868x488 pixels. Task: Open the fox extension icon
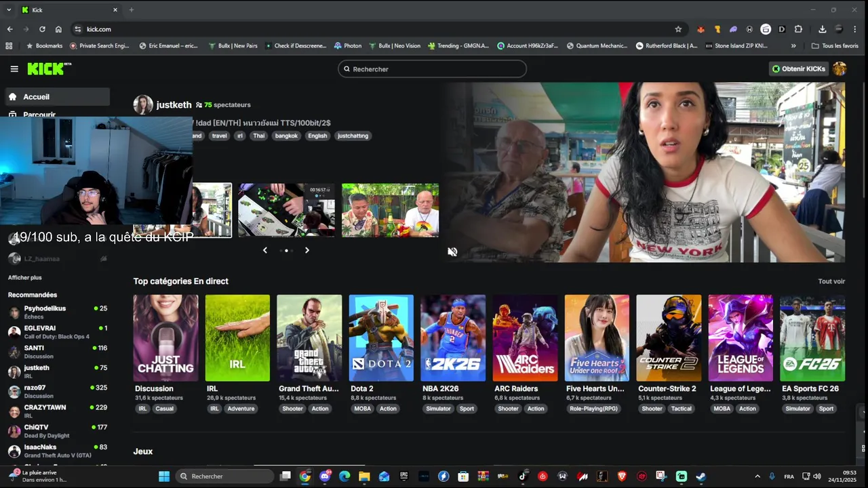[701, 29]
